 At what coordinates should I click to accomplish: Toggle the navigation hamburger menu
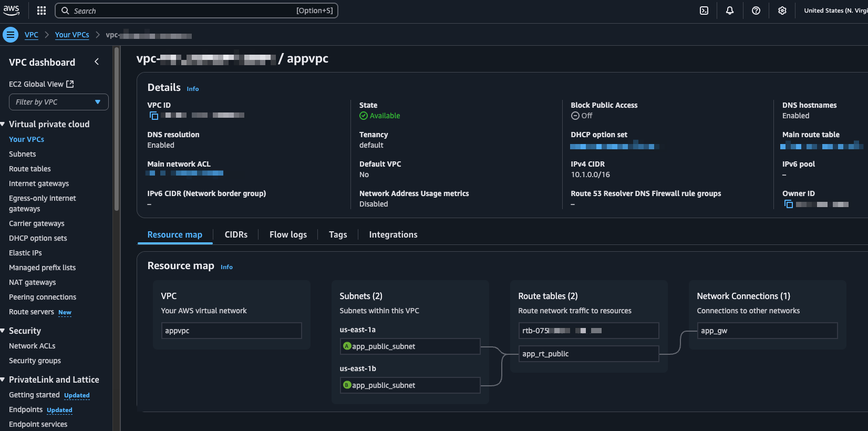(x=11, y=35)
